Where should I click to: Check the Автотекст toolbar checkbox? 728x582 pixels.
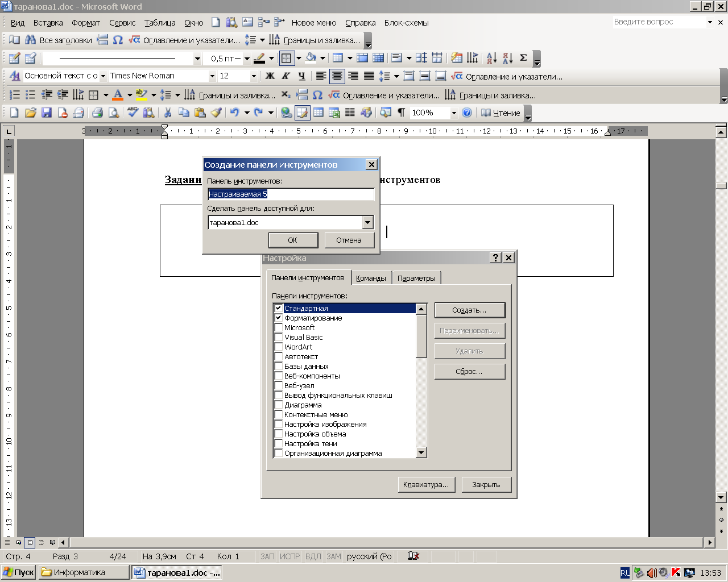click(x=279, y=356)
